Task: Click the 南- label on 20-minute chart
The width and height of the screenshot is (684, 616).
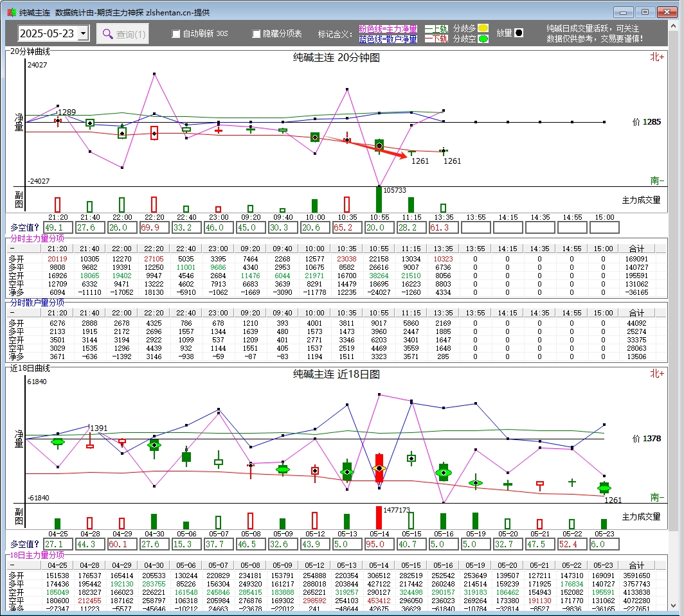Action: (657, 180)
